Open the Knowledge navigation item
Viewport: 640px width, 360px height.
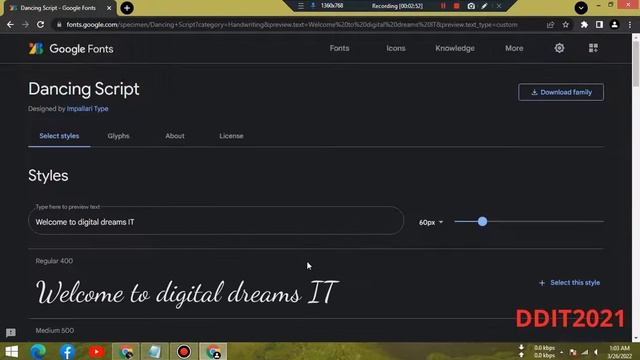pyautogui.click(x=455, y=48)
